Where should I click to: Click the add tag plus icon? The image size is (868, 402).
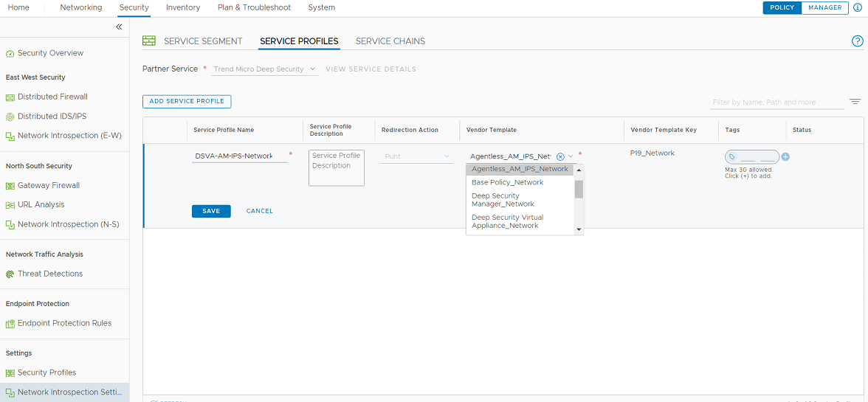785,157
